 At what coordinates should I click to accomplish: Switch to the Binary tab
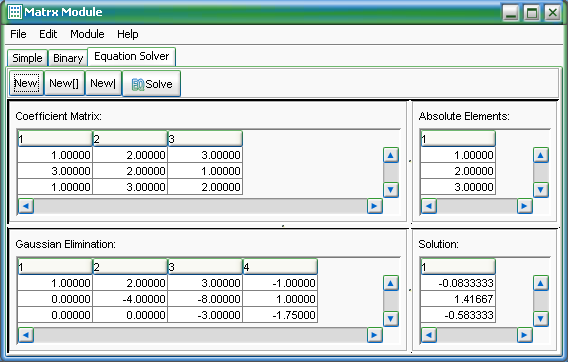pyautogui.click(x=68, y=58)
